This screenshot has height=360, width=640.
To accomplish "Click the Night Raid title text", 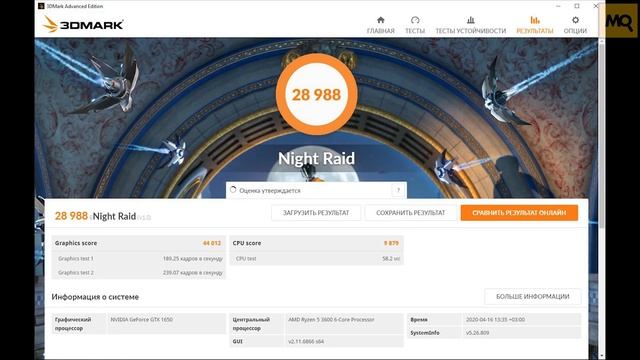I will click(316, 158).
